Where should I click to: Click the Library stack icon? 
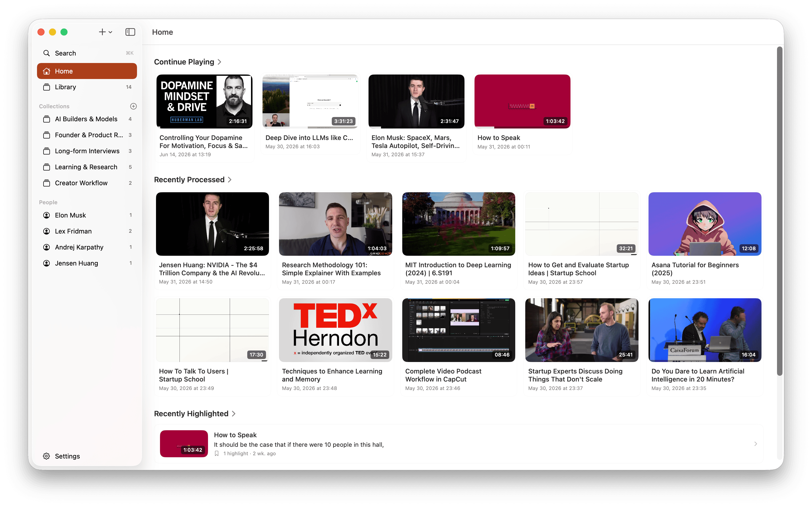point(46,87)
